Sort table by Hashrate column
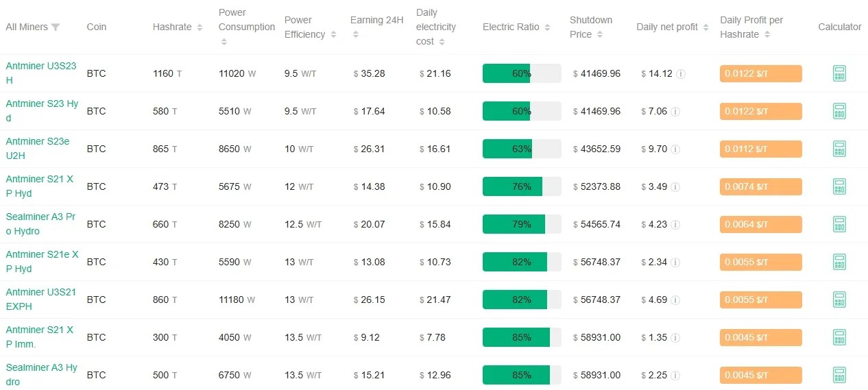868x390 pixels. click(x=200, y=27)
